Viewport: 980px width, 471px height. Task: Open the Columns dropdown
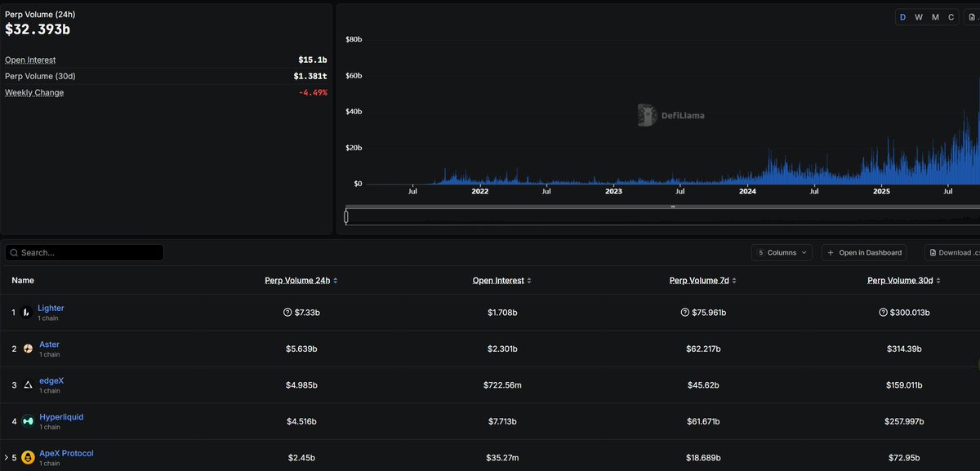tap(782, 253)
